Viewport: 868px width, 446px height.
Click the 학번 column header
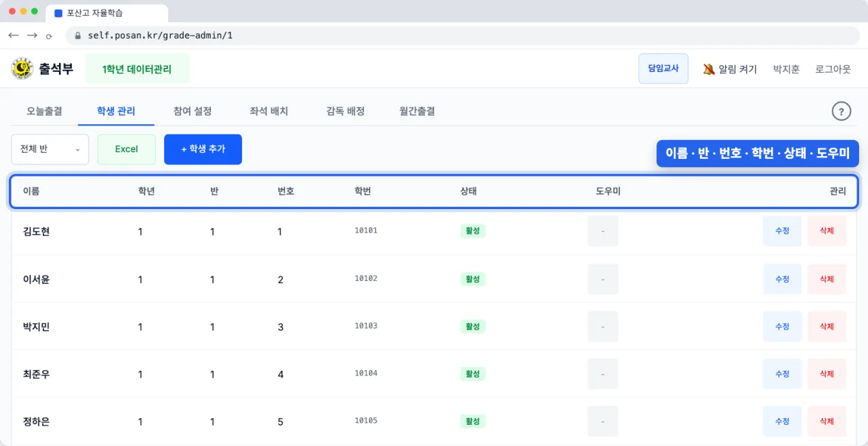point(363,191)
